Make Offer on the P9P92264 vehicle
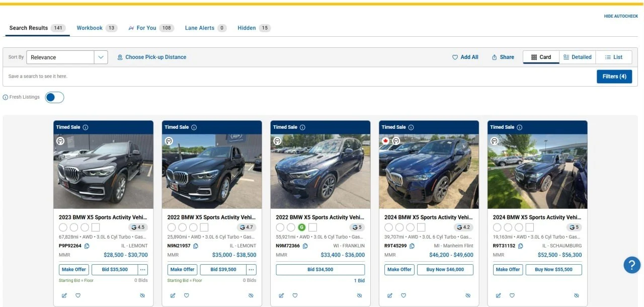The width and height of the screenshot is (644, 307). pyautogui.click(x=74, y=269)
